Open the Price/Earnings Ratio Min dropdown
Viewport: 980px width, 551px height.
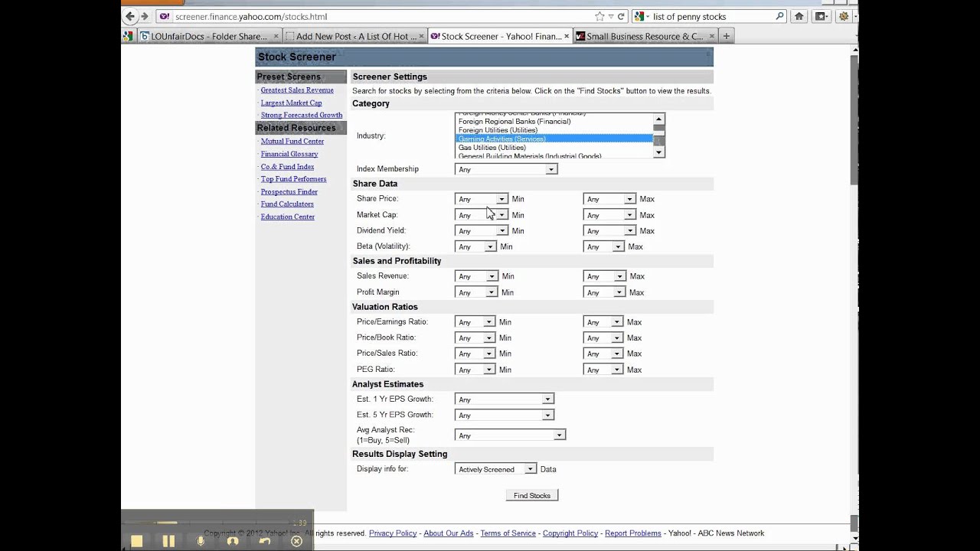tap(475, 322)
